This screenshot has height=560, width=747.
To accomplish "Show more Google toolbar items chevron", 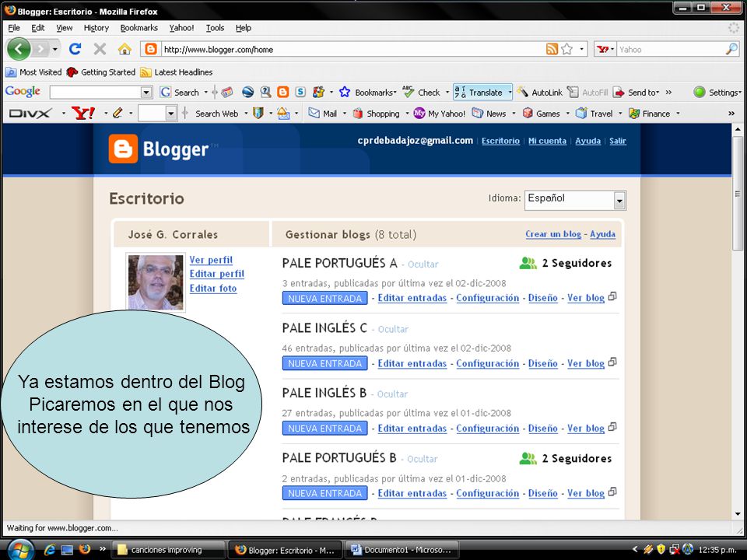I will click(669, 93).
